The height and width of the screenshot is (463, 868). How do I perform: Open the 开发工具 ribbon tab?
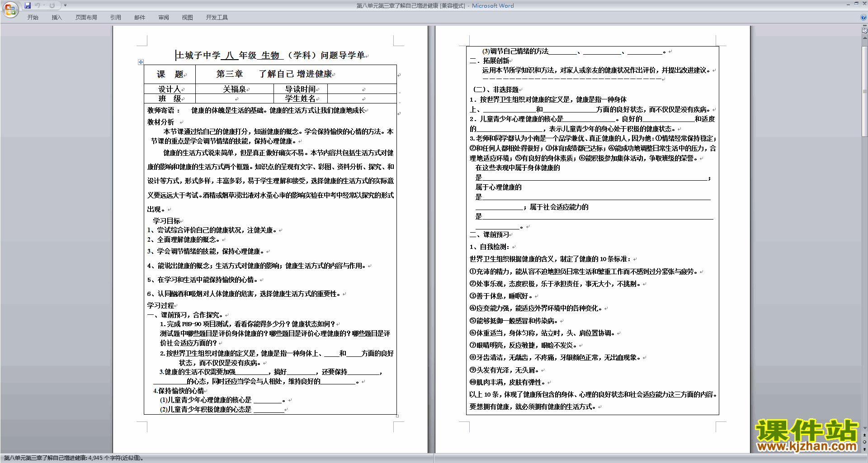(217, 18)
